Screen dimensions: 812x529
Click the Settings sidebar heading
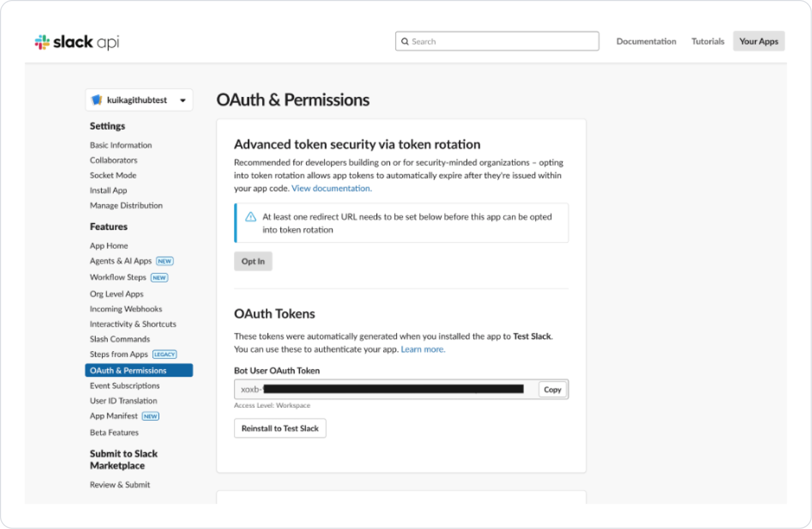pyautogui.click(x=107, y=126)
